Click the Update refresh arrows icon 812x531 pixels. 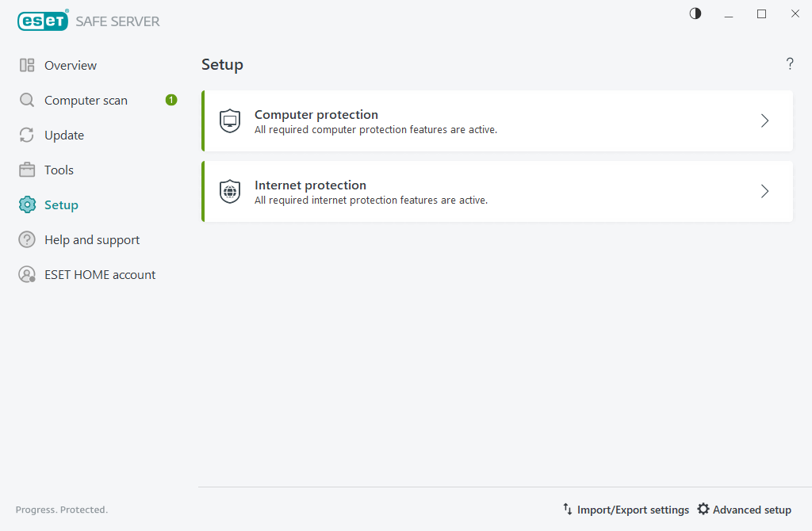27,136
